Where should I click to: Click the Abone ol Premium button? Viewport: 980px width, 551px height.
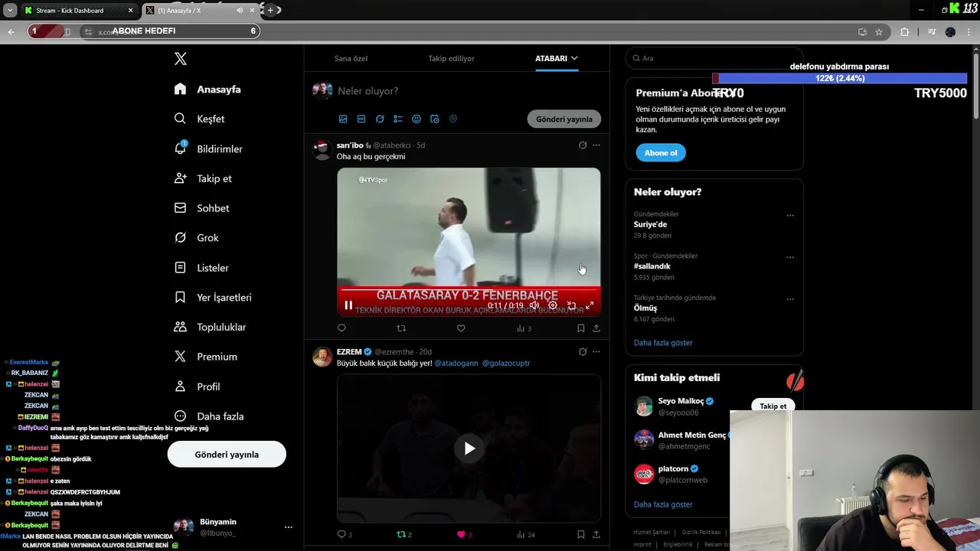[661, 153]
